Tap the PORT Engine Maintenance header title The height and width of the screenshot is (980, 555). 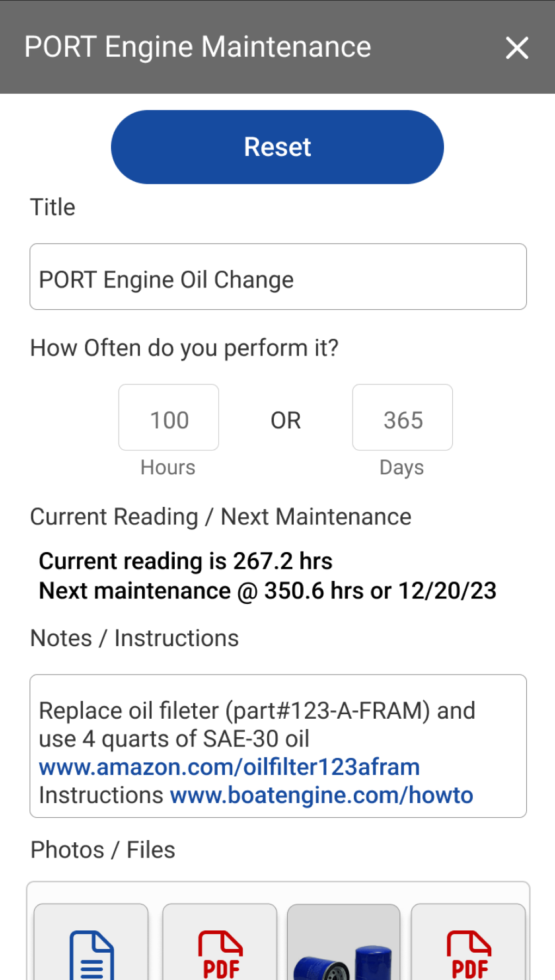click(198, 47)
